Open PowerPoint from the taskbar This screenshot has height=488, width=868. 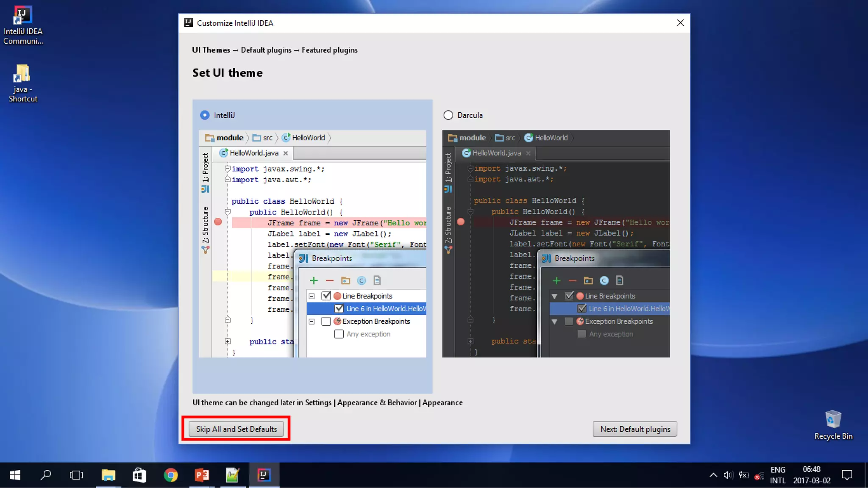(x=202, y=475)
